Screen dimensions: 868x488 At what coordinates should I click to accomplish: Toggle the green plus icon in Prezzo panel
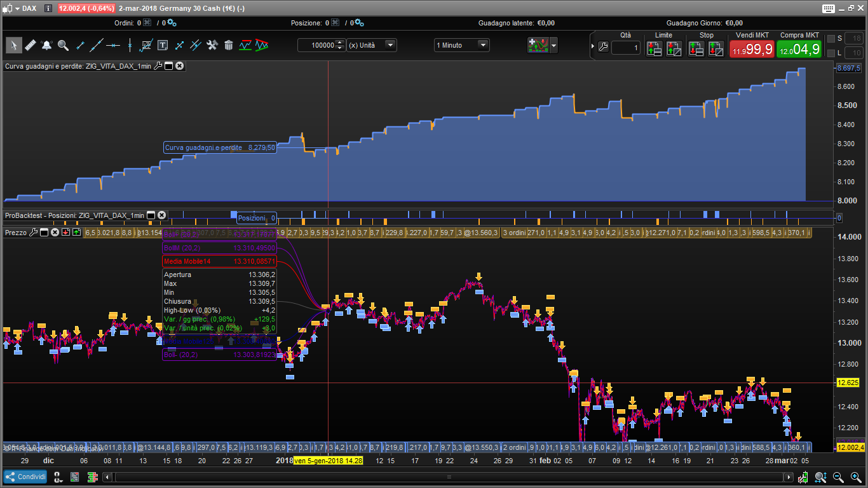[77, 233]
